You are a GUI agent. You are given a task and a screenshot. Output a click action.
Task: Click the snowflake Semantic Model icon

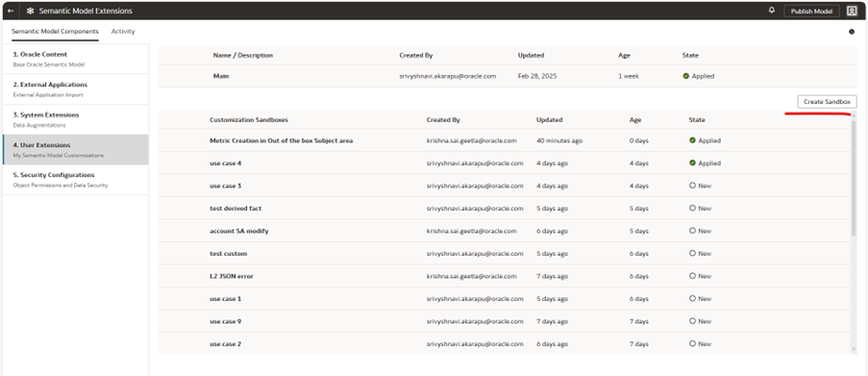coord(30,12)
